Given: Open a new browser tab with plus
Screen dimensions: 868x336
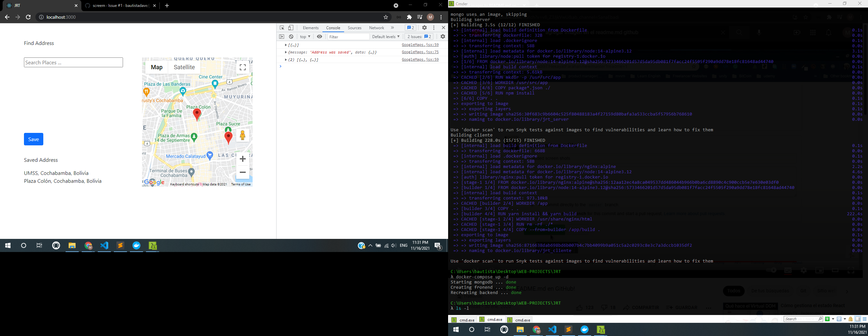Looking at the screenshot, I should (167, 6).
